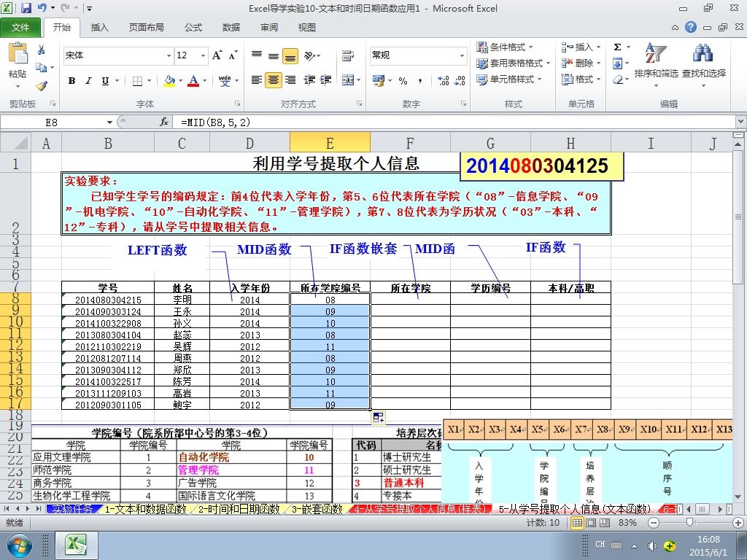Toggle Bold formatting
This screenshot has width=747, height=560.
(x=72, y=81)
